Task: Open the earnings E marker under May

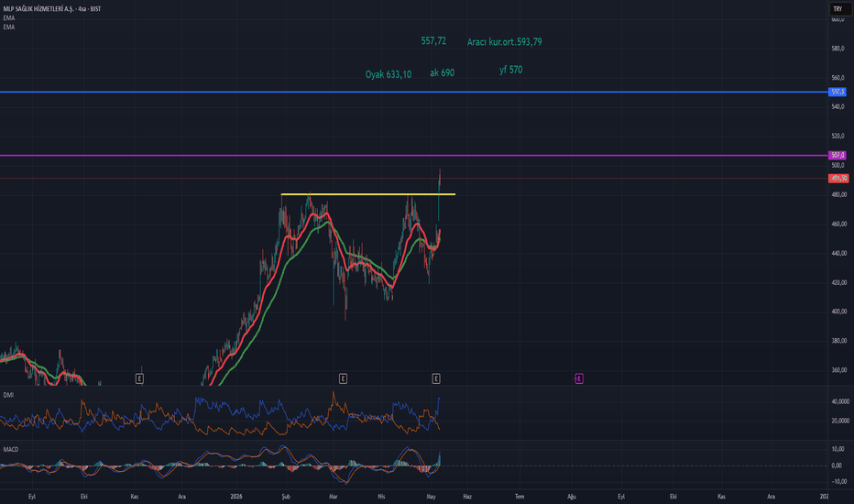Action: click(436, 378)
